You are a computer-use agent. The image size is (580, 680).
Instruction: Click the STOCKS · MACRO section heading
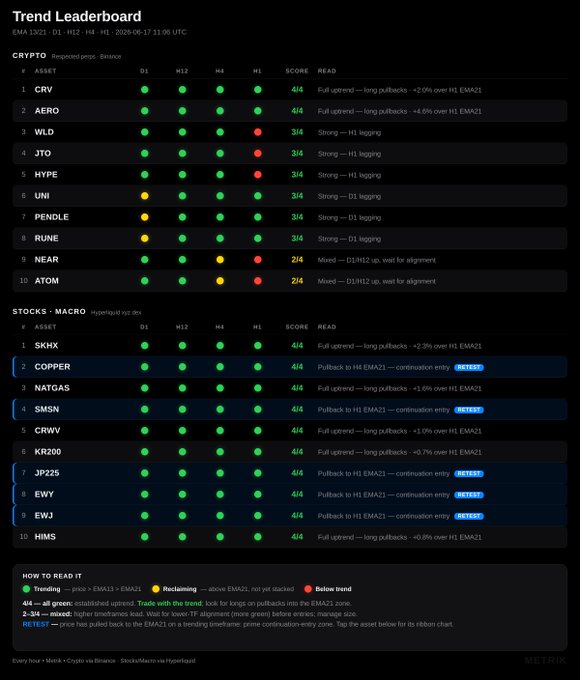click(x=49, y=311)
